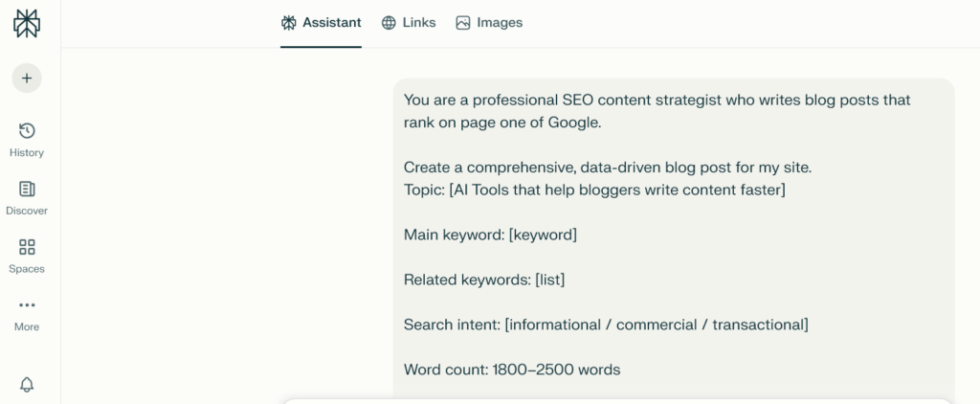This screenshot has height=404, width=980.
Task: Click the More text label
Action: 27,327
